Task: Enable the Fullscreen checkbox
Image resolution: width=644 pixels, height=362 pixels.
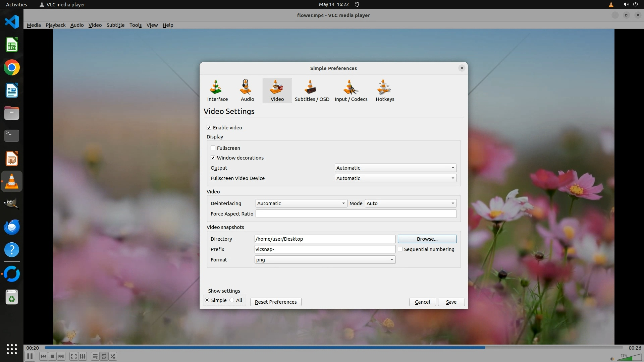Action: point(213,148)
